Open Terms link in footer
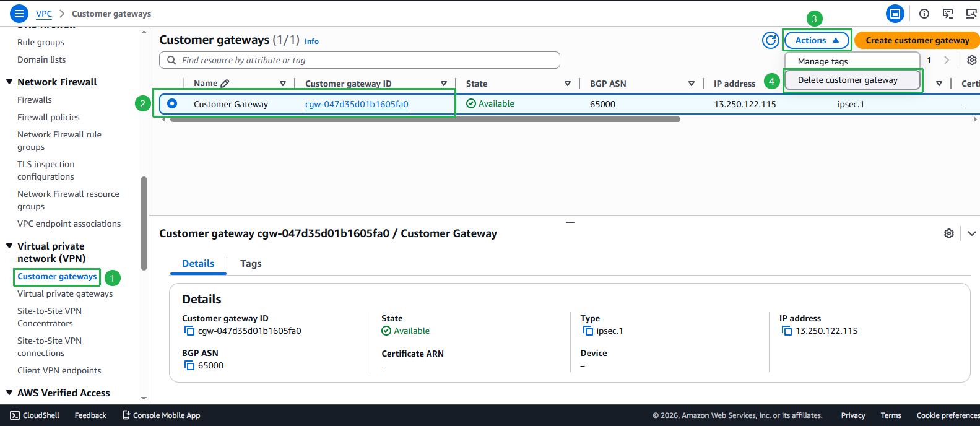The width and height of the screenshot is (980, 426). coord(891,415)
